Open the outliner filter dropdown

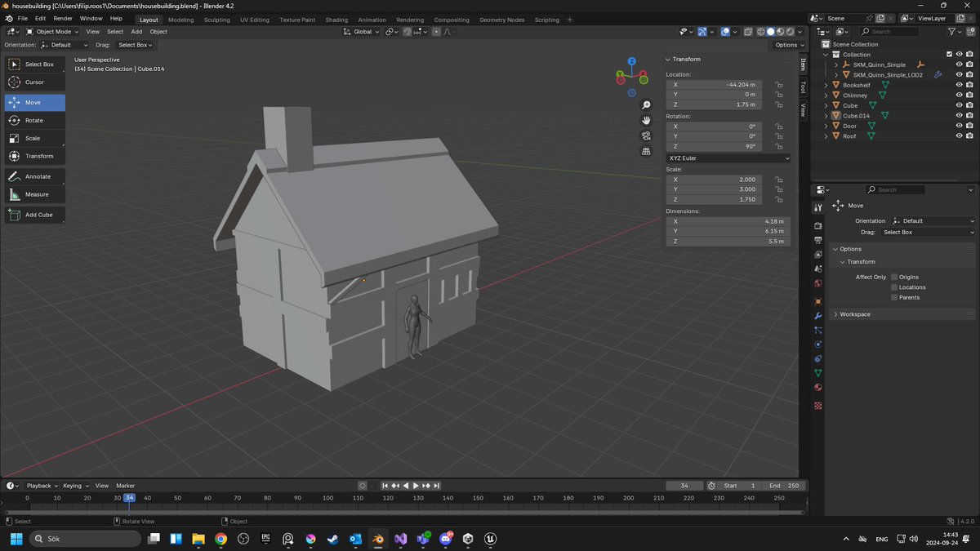(955, 32)
